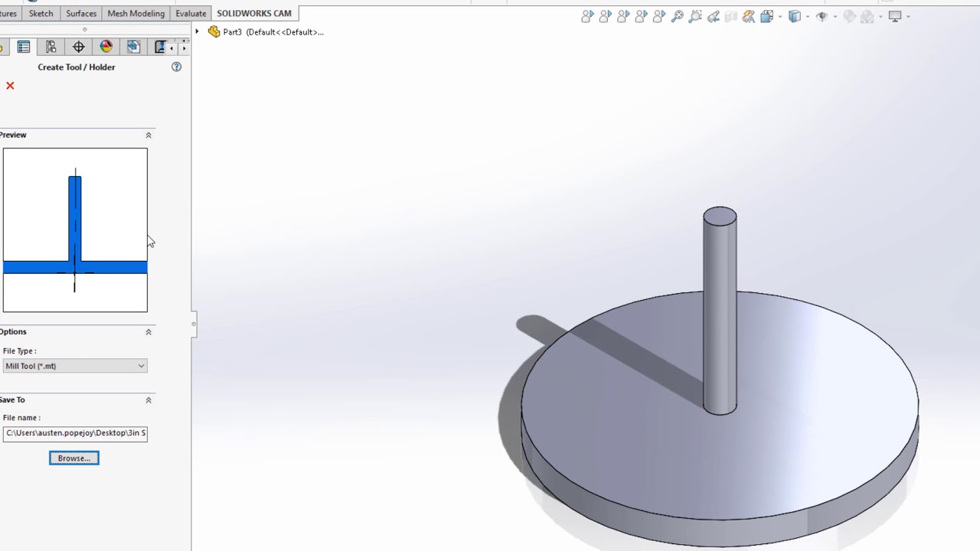Collapse the Preview section
The width and height of the screenshot is (980, 551).
tap(149, 135)
